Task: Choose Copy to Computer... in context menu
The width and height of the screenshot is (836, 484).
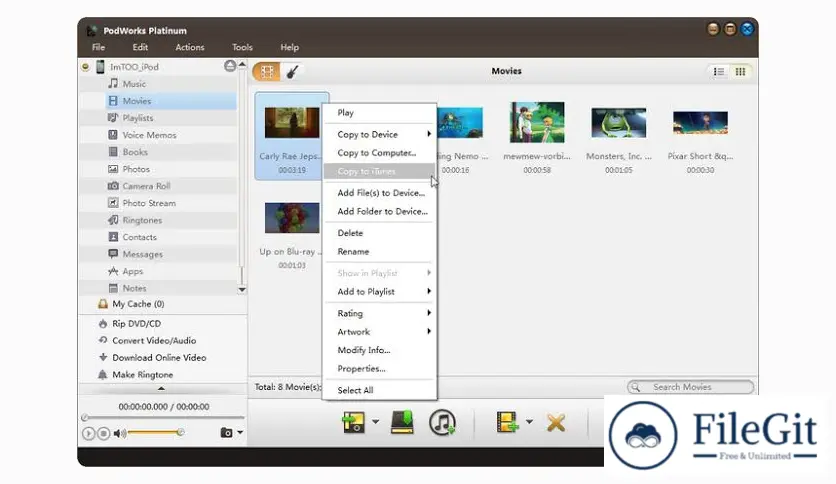Action: (x=380, y=153)
